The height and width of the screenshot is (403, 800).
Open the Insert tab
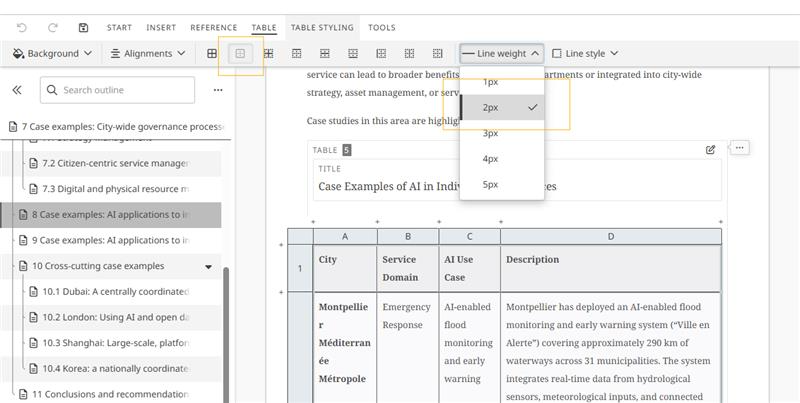click(161, 28)
